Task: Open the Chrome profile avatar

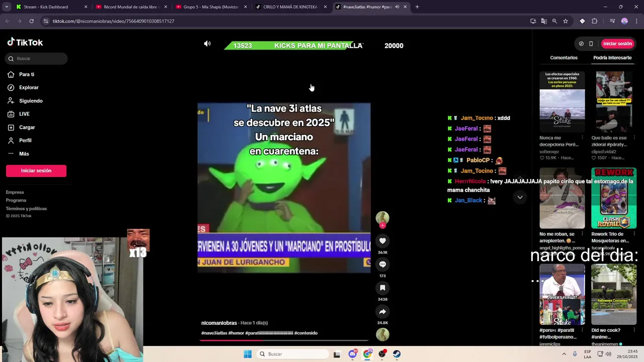Action: (x=624, y=21)
